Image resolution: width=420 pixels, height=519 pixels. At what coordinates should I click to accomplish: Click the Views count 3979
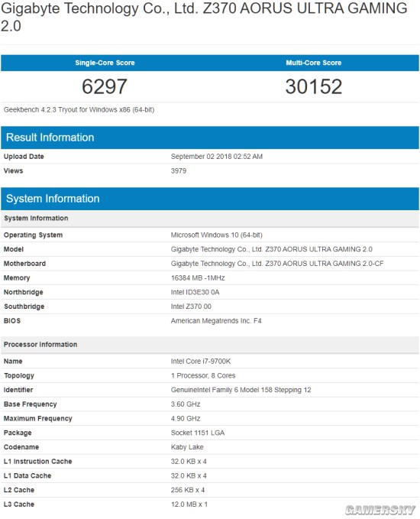(179, 170)
